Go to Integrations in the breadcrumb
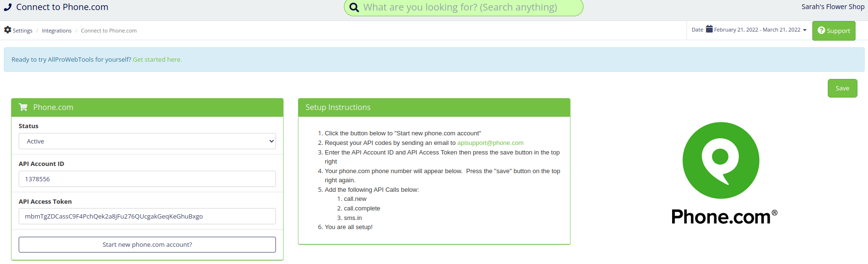Screen dimensions: 868x264 57,31
